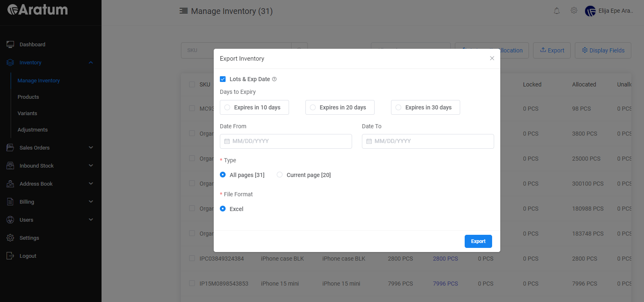This screenshot has width=644, height=302.
Task: Open the notifications bell
Action: tap(557, 11)
